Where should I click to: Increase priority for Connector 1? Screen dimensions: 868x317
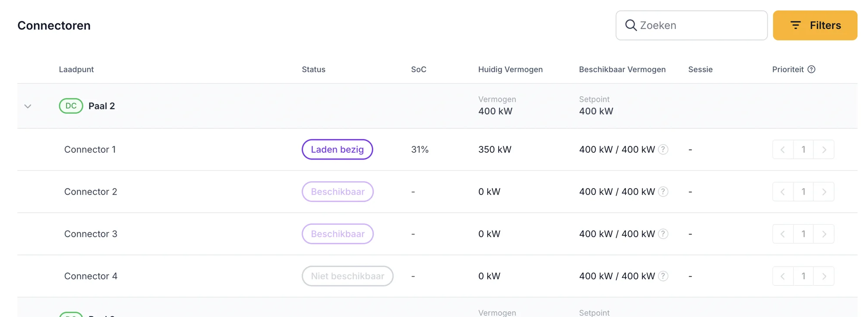click(x=824, y=150)
